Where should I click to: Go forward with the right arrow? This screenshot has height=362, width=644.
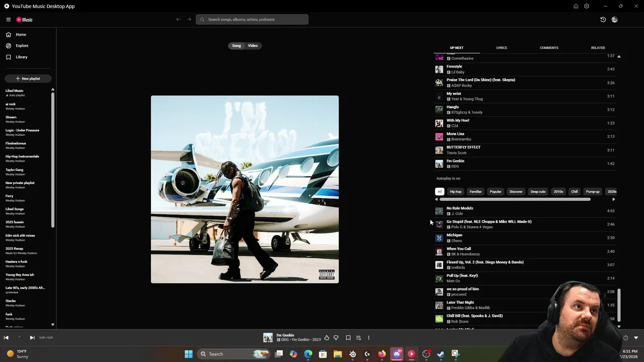189,20
